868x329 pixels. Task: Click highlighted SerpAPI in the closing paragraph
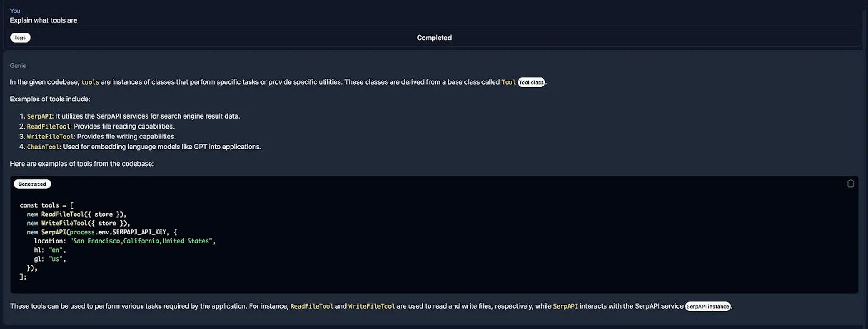pos(565,306)
